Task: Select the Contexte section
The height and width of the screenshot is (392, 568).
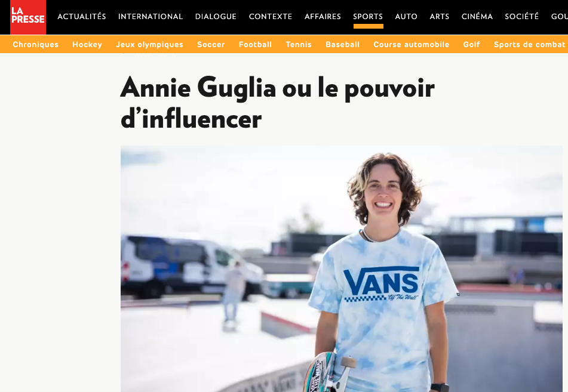Action: point(270,17)
